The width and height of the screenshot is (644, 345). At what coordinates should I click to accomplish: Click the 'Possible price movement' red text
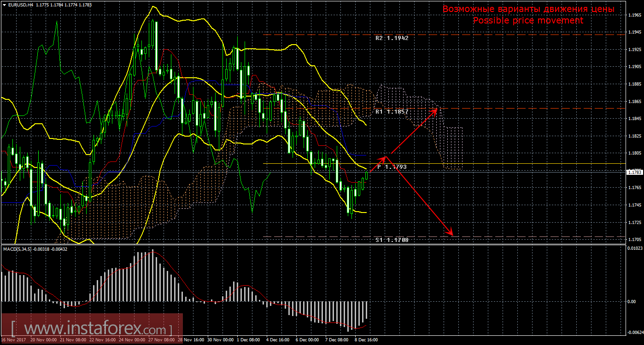point(528,21)
